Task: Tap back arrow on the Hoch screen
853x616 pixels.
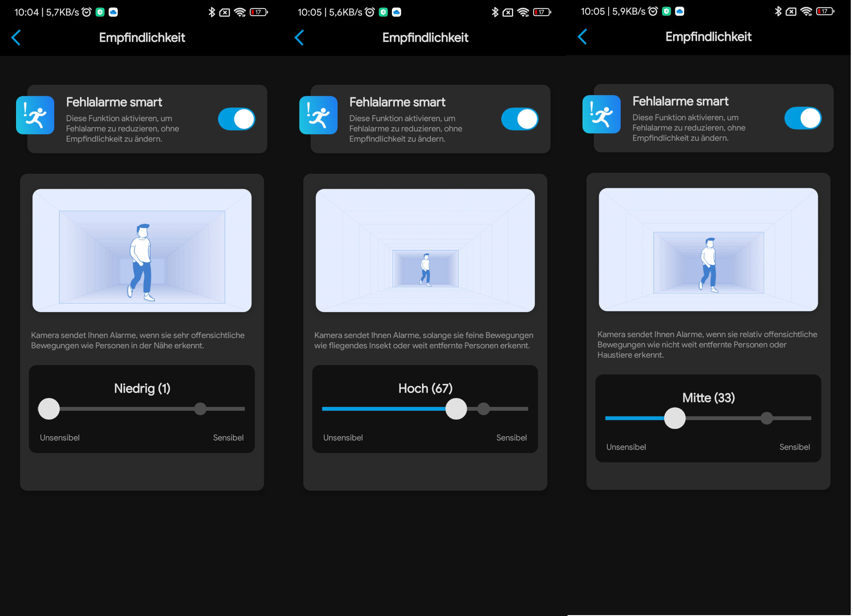Action: (x=299, y=38)
